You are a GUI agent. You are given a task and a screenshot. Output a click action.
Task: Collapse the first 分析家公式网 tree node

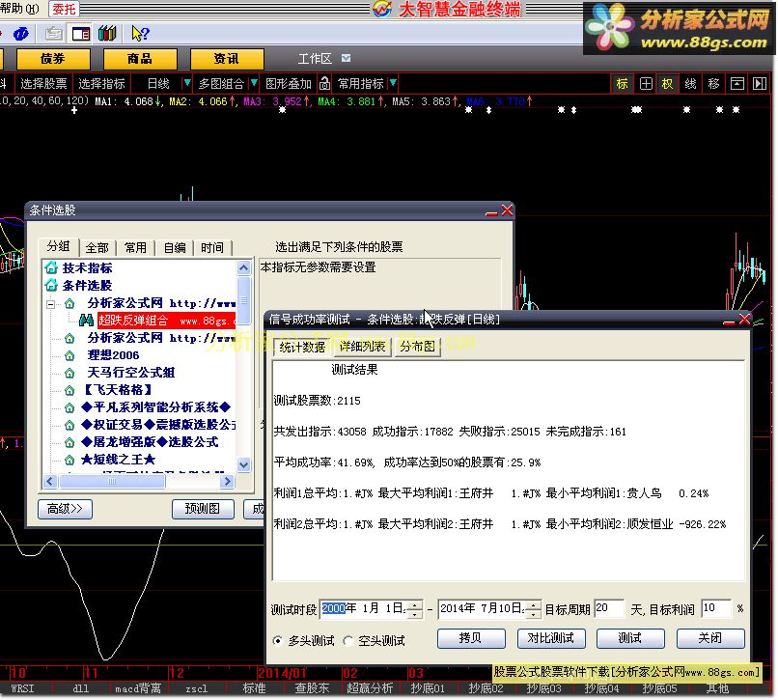pyautogui.click(x=50, y=304)
